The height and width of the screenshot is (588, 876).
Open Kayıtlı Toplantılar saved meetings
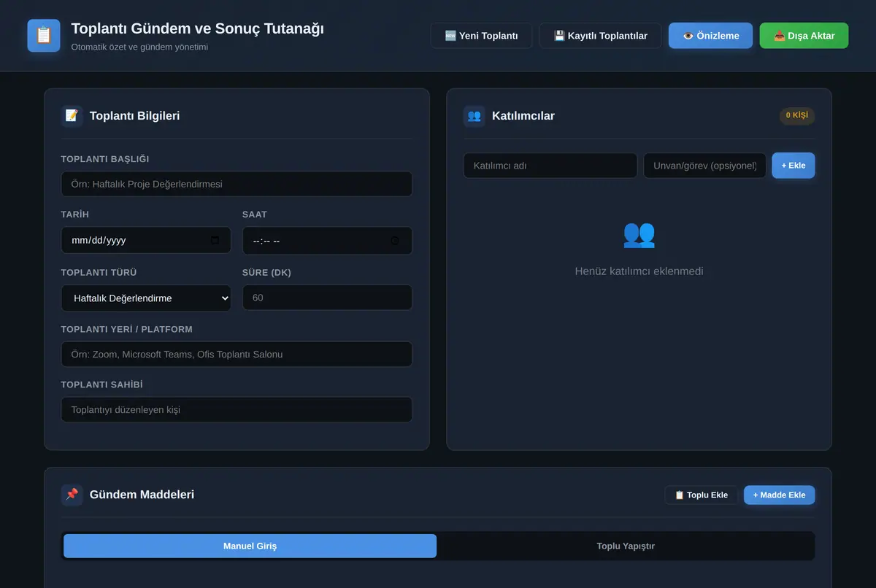(x=600, y=36)
